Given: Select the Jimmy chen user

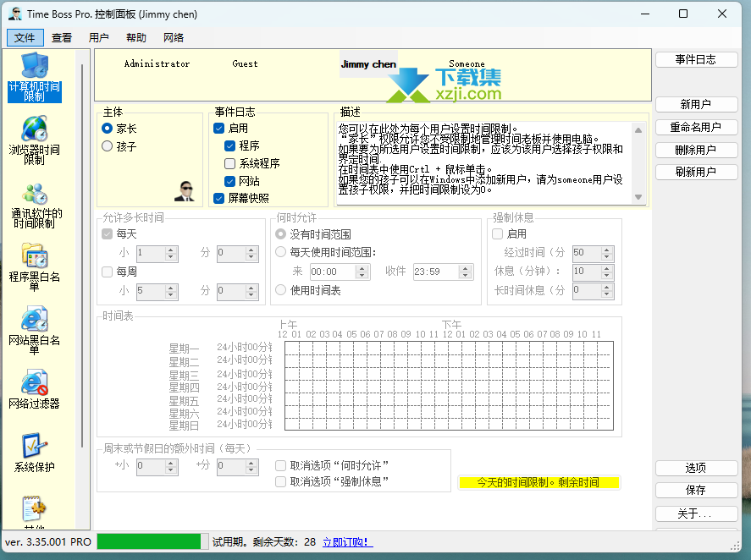Looking at the screenshot, I should click(368, 64).
